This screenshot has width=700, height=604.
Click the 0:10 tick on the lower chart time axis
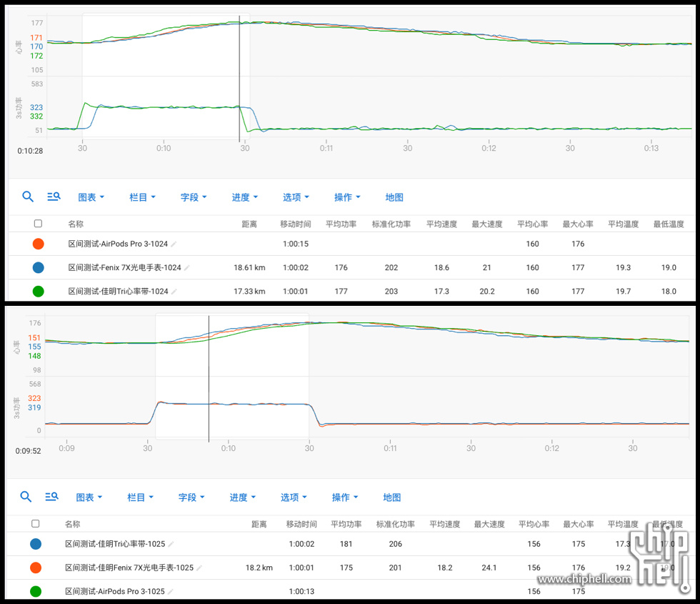pyautogui.click(x=229, y=448)
